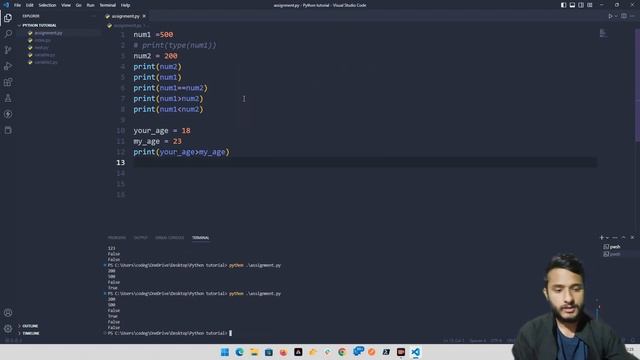The image size is (640, 360).
Task: Open the Accounts menu icon
Action: coord(8,313)
